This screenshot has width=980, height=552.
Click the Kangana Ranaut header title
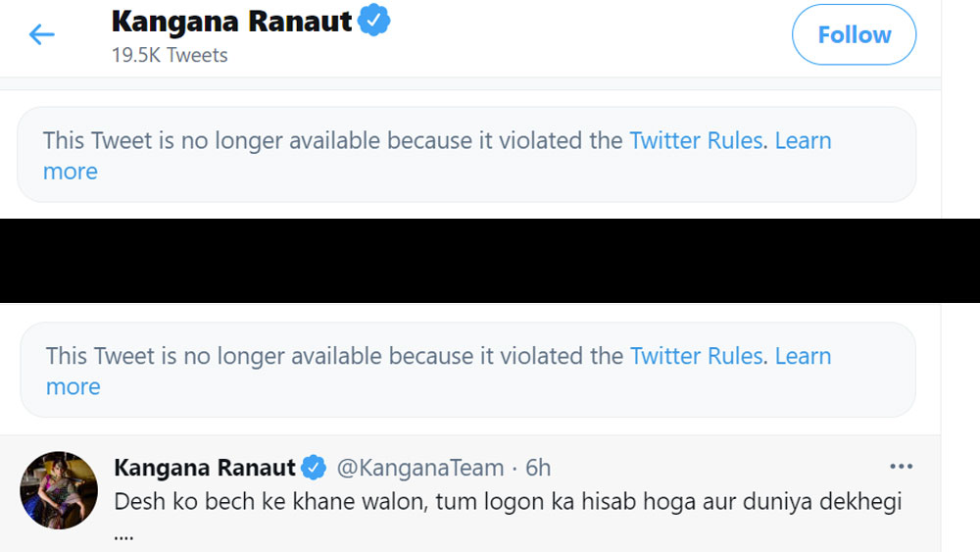[x=231, y=22]
